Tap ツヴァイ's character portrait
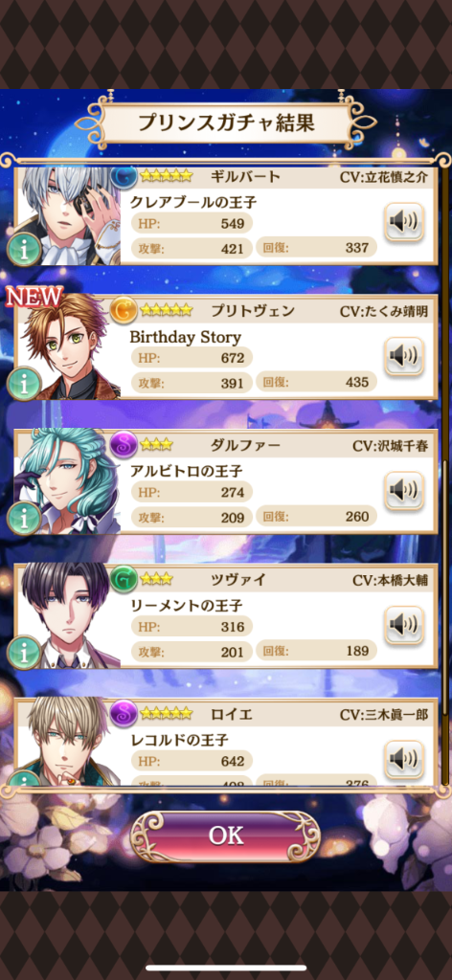 (68, 615)
